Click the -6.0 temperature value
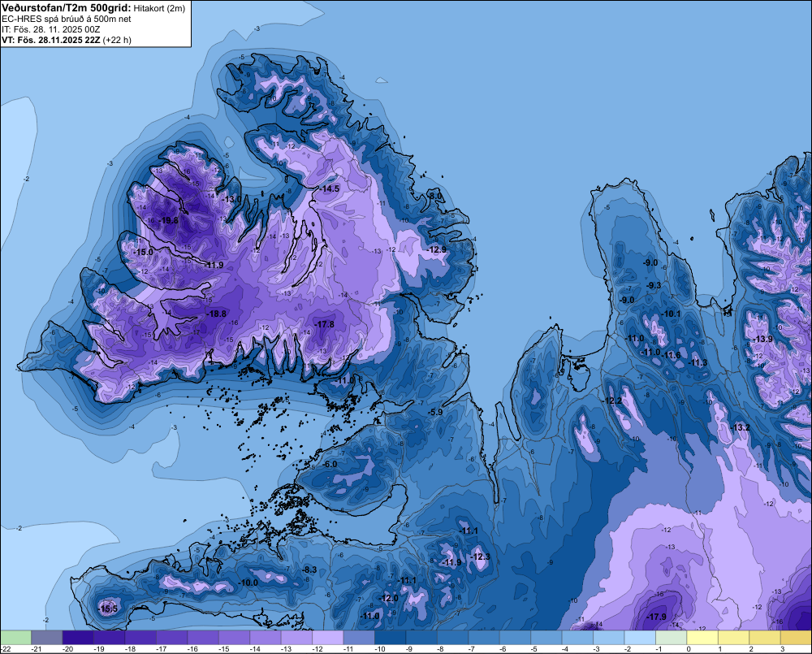 click(x=330, y=464)
